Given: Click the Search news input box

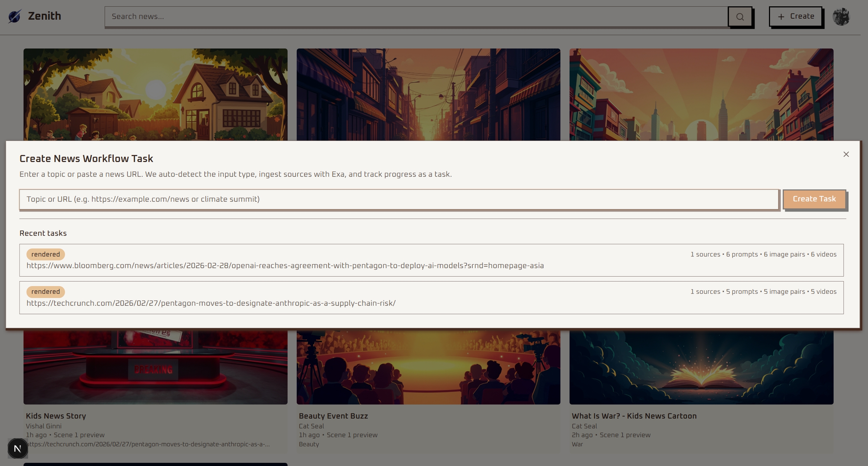Looking at the screenshot, I should coord(416,17).
